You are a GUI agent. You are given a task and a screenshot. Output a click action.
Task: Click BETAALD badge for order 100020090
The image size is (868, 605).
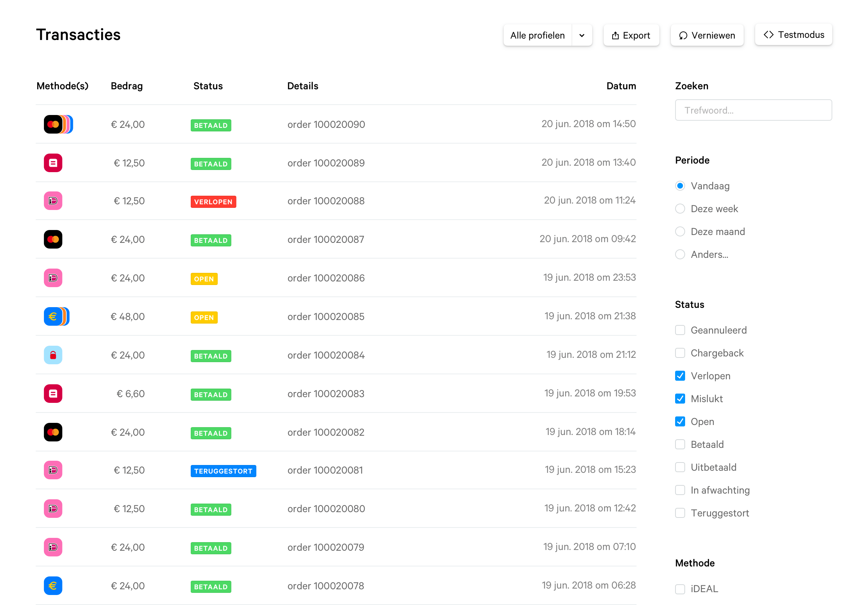(x=211, y=125)
